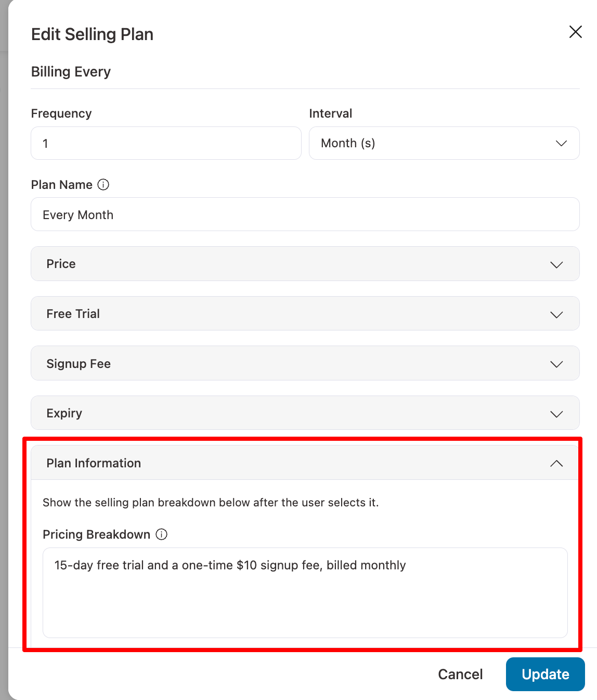The height and width of the screenshot is (700, 597).
Task: Click the info icon beside Plan Name
Action: (x=103, y=185)
